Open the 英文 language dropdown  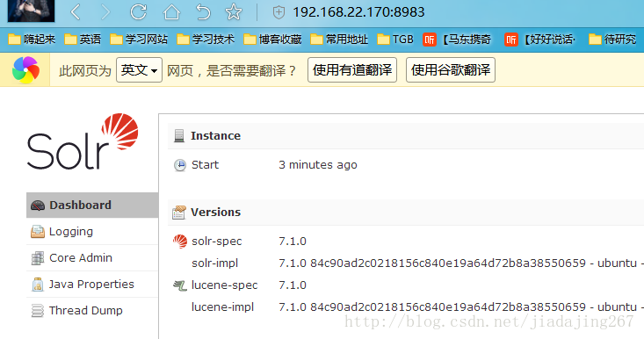(x=139, y=70)
